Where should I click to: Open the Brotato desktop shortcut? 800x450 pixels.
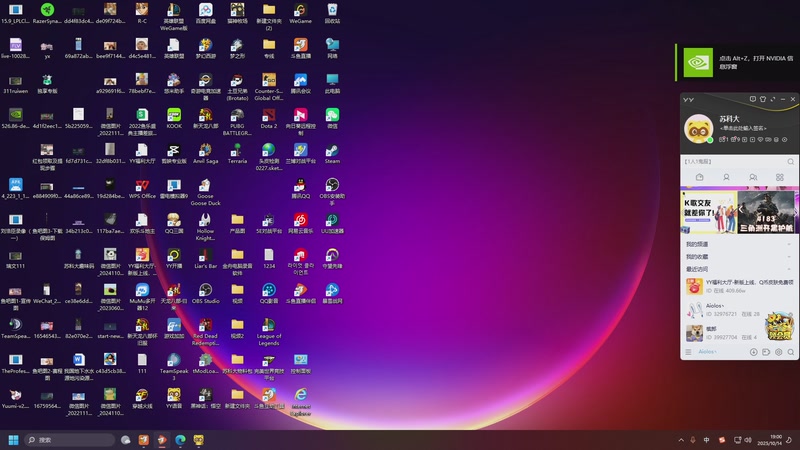click(237, 87)
